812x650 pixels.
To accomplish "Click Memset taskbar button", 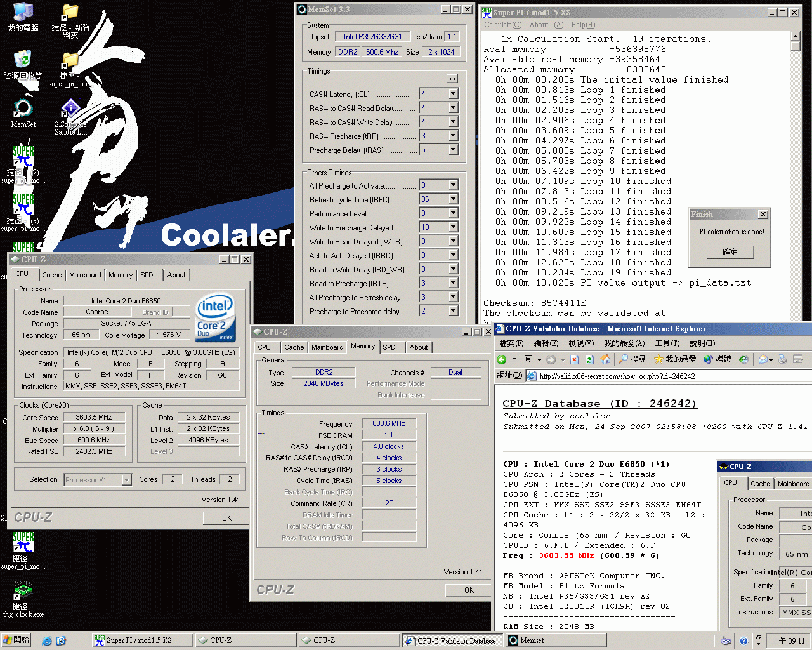I will tap(556, 640).
